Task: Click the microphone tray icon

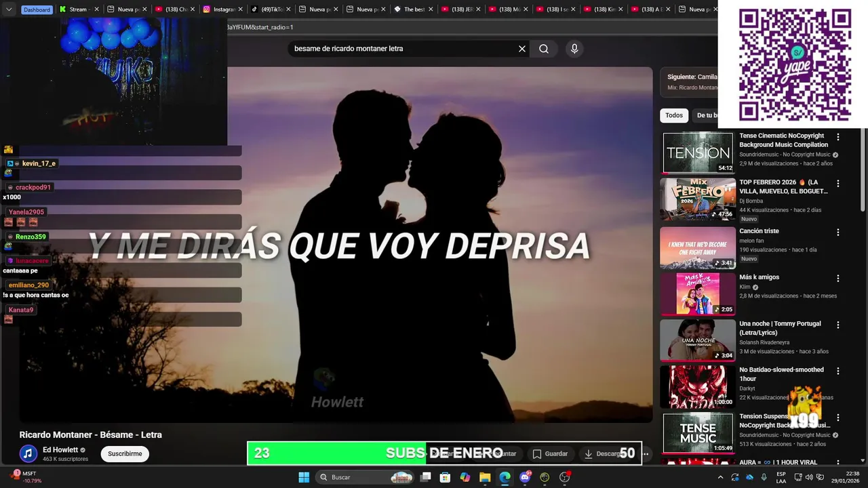Action: click(x=764, y=477)
